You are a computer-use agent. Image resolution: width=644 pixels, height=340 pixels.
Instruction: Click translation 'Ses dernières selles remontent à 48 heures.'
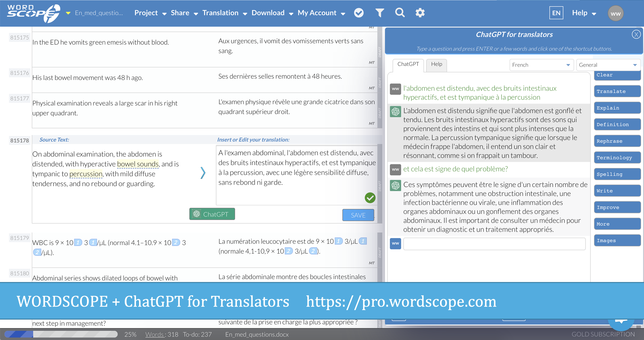(x=280, y=76)
